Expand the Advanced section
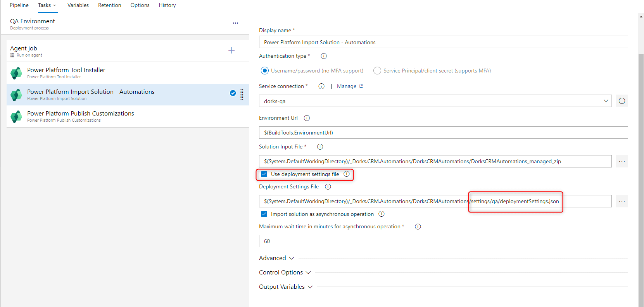The image size is (644, 307). [276, 258]
